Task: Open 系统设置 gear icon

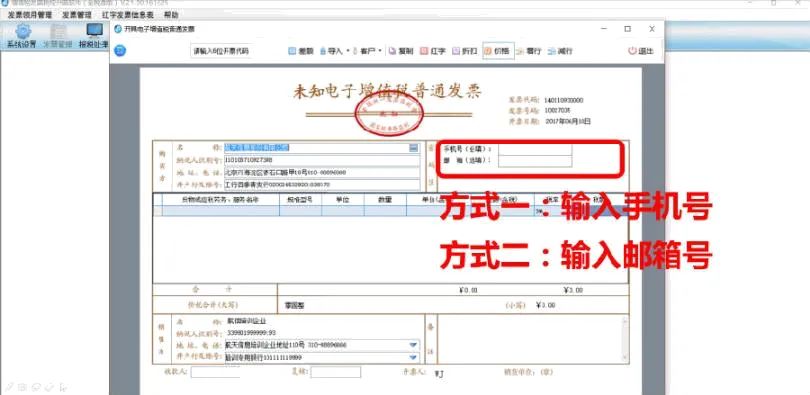Action: 23,32
